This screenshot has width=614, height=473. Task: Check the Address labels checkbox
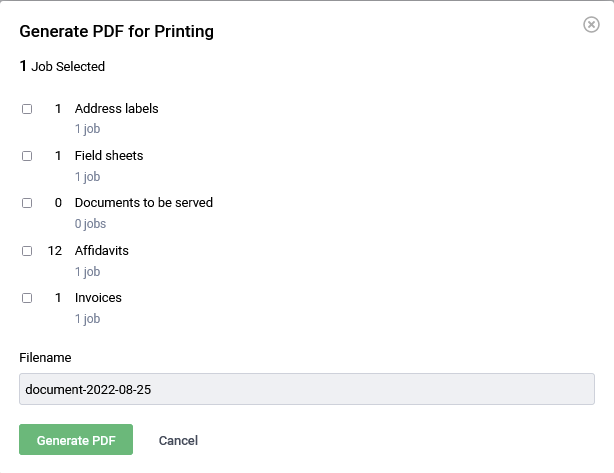[27, 109]
